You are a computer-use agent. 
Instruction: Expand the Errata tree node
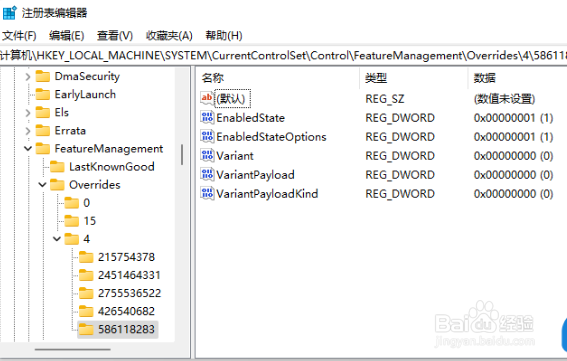[x=28, y=131]
